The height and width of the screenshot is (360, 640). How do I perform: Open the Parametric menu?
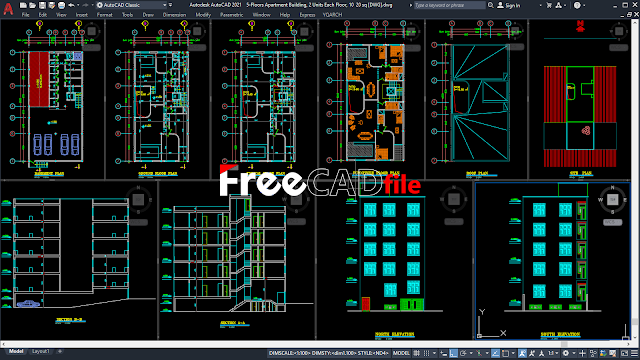click(x=231, y=15)
